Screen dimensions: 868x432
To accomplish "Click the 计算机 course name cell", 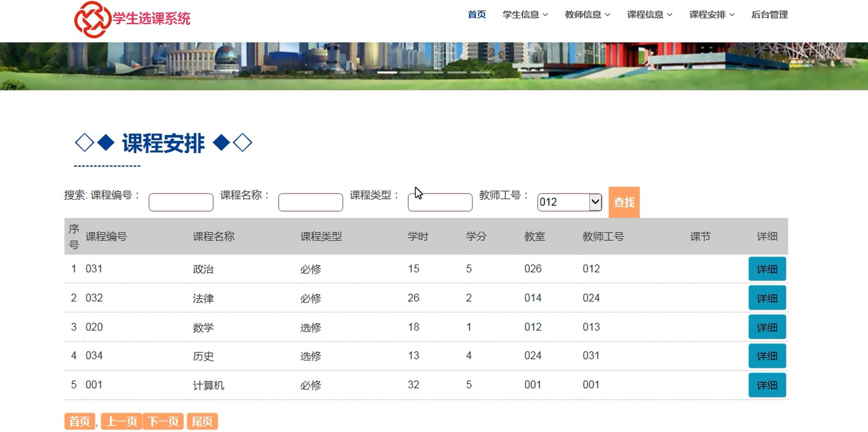I will 208,385.
